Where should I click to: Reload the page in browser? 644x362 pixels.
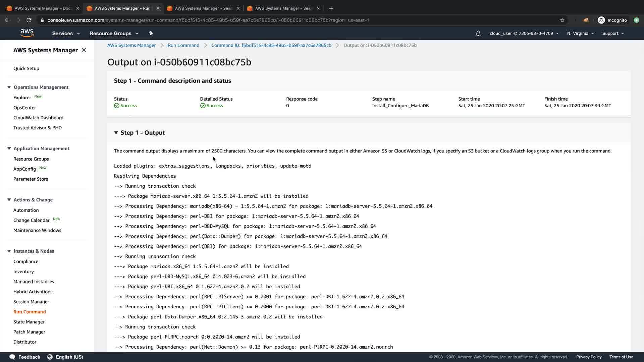(x=29, y=20)
